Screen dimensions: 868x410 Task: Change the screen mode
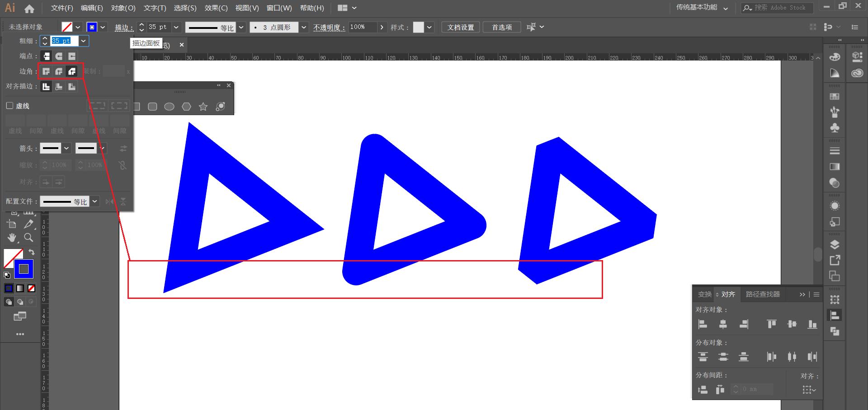point(20,316)
